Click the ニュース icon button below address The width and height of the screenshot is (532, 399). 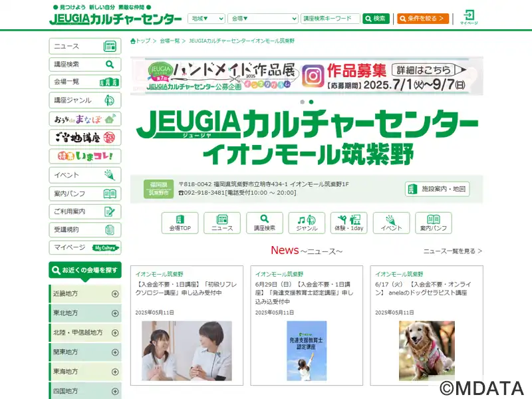[x=222, y=223]
